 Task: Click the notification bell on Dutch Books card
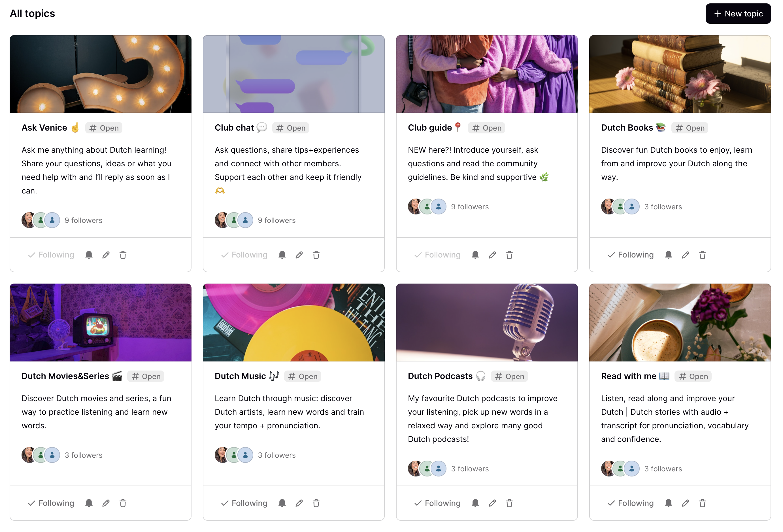click(669, 255)
